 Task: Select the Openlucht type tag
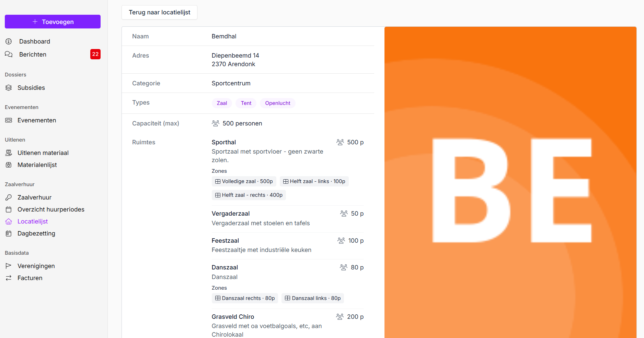click(x=277, y=103)
